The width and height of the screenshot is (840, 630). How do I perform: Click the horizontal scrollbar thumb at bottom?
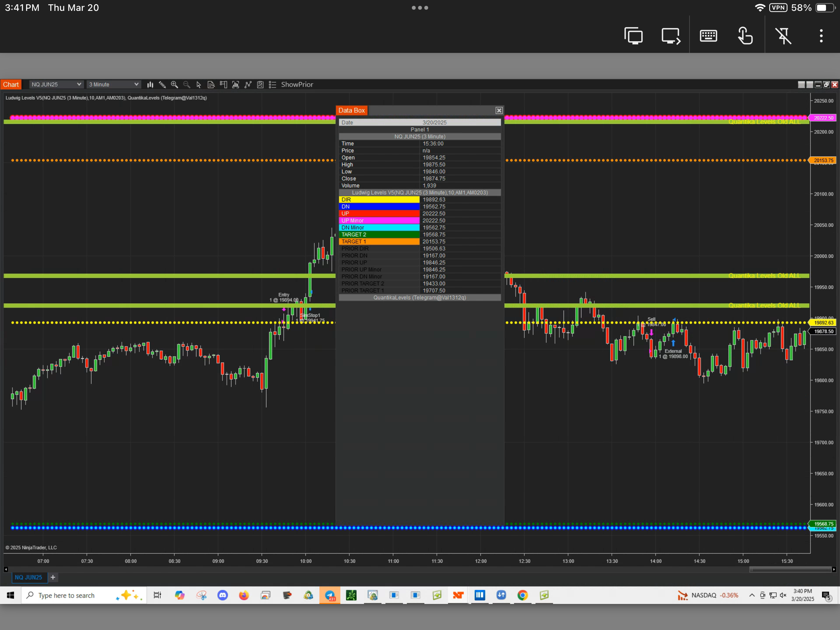790,569
